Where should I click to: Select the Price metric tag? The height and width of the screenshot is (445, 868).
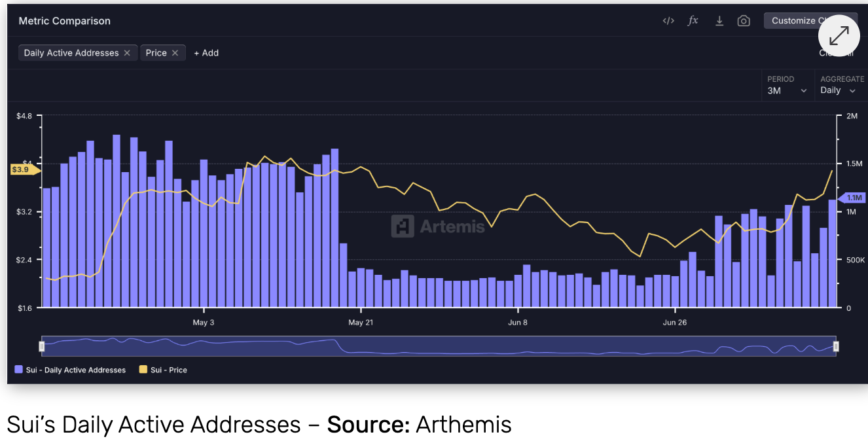[156, 53]
